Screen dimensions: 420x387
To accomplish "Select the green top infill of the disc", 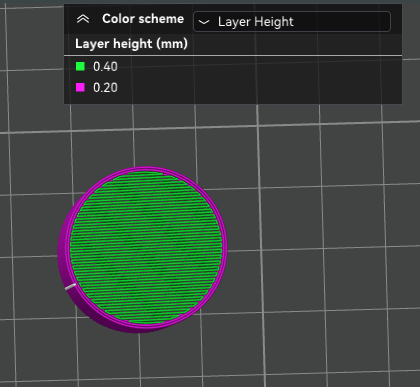I will tap(147, 247).
